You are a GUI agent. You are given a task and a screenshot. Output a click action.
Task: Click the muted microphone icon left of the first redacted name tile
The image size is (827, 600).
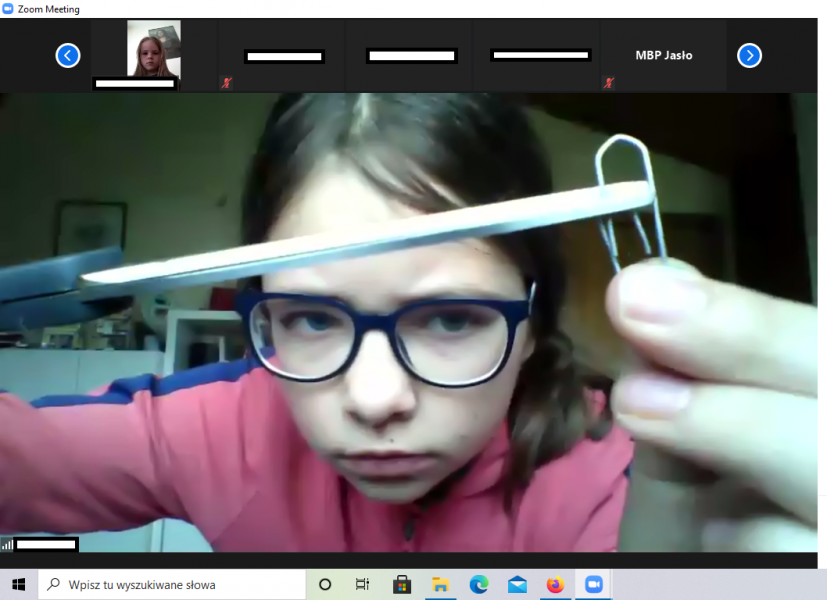coord(227,82)
